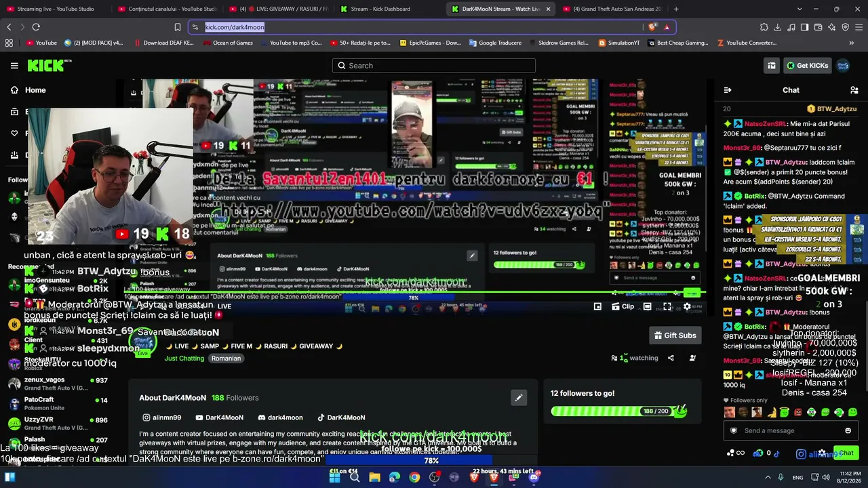The image size is (868, 488).
Task: Click the Gift Subs button
Action: point(675,335)
